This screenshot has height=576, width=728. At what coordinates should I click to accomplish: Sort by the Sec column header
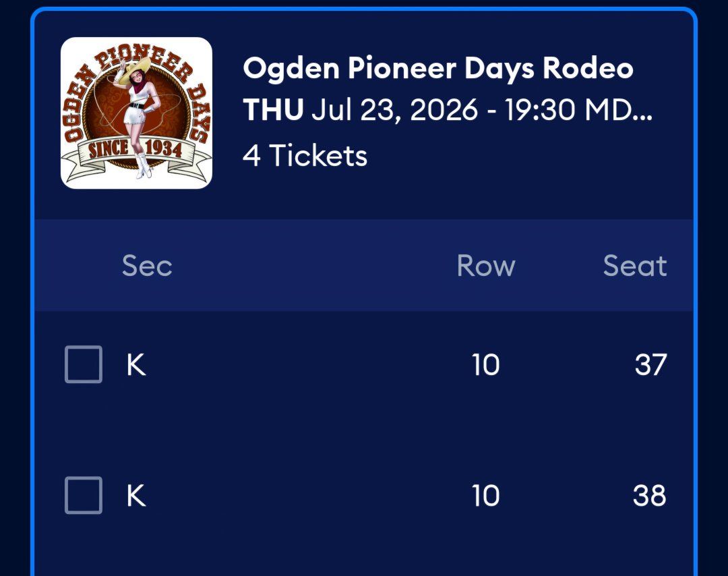[x=147, y=266]
